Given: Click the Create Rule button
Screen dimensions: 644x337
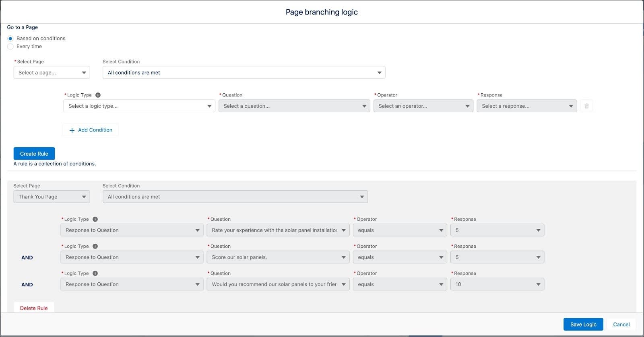Looking at the screenshot, I should pyautogui.click(x=34, y=154).
